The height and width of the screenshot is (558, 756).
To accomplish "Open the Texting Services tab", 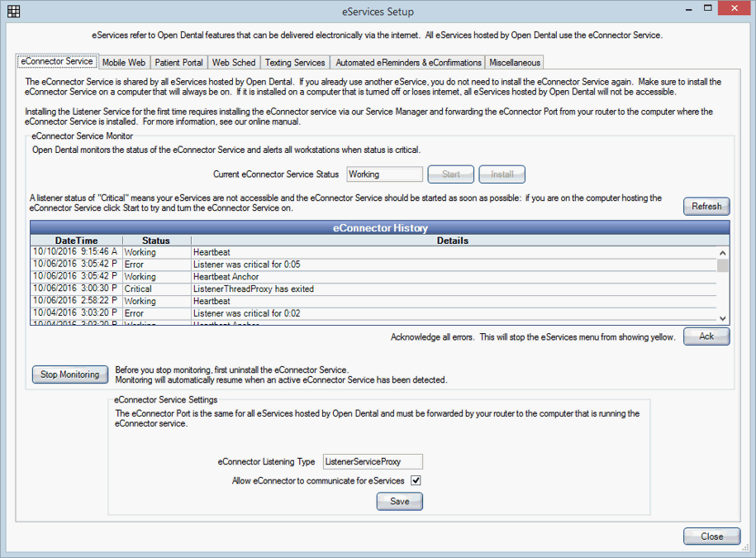I will [295, 63].
